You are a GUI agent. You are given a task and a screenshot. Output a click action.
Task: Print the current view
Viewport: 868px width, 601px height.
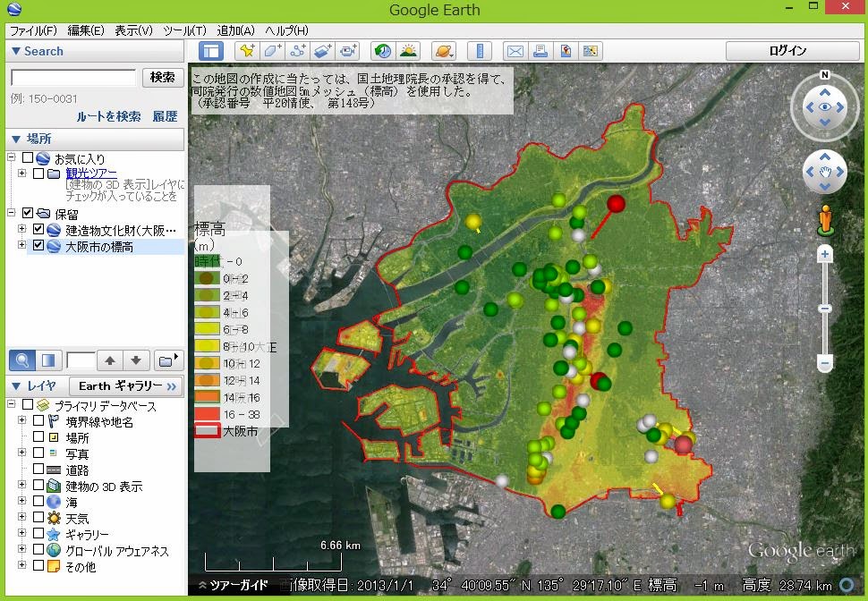tap(540, 51)
